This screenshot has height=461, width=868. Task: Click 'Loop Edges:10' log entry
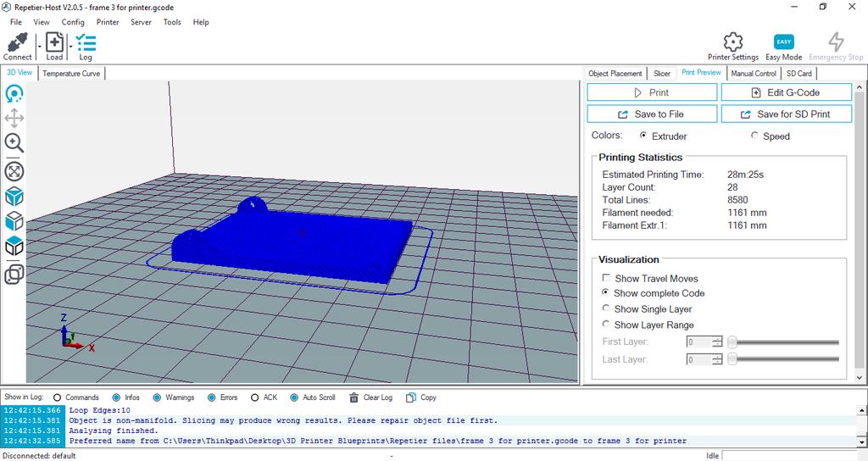pos(100,410)
